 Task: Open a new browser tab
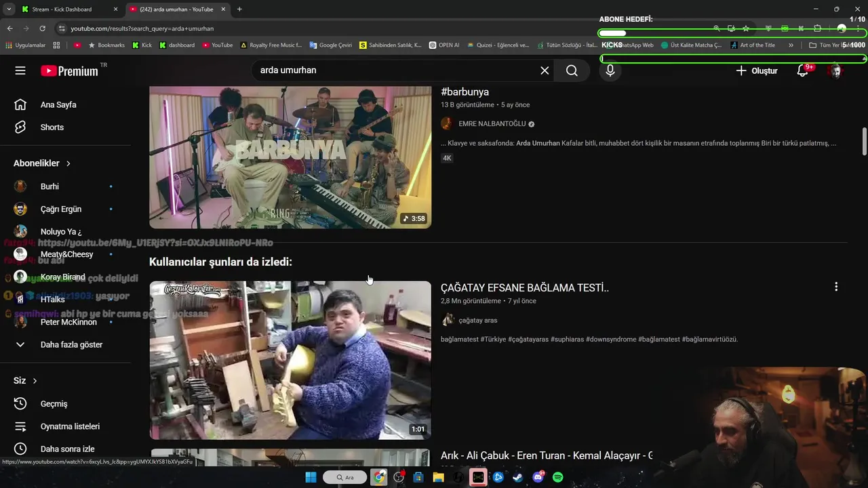(239, 9)
